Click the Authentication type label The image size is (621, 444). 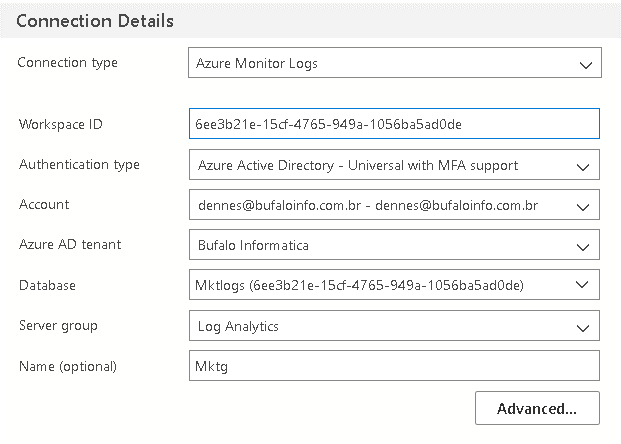point(79,165)
